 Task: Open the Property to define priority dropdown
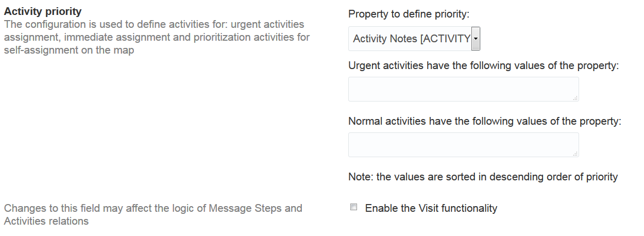(x=414, y=39)
